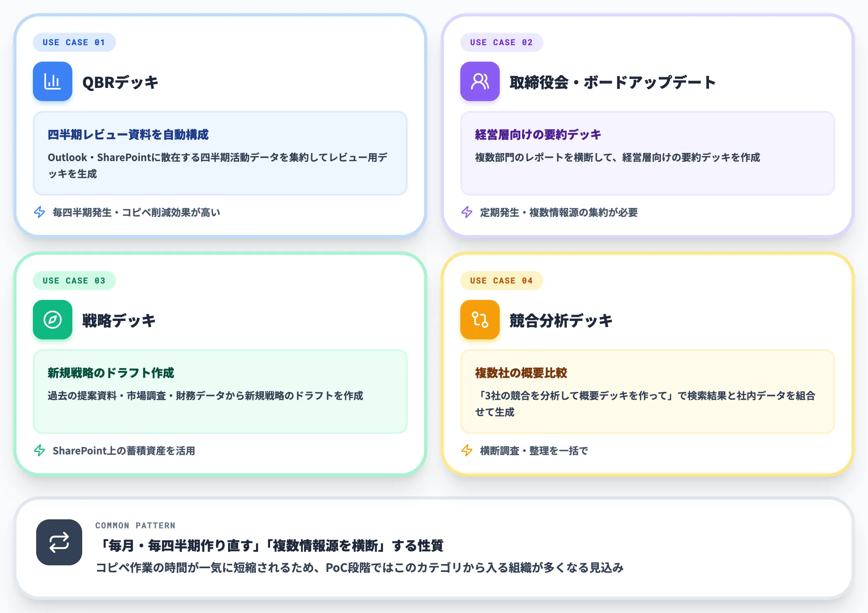Click the 「3社の競合を分析して description text
The image size is (868, 613).
[645, 404]
